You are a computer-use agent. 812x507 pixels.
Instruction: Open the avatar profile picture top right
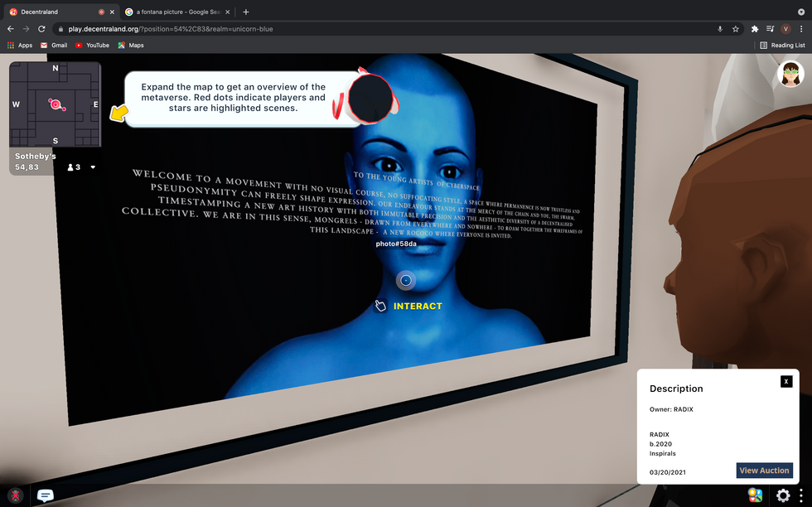[x=790, y=74]
